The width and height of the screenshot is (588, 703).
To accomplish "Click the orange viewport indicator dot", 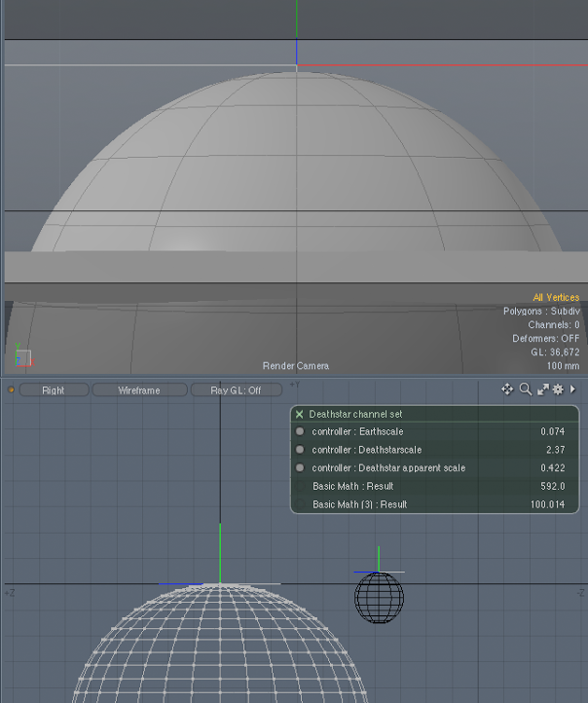I will coord(12,389).
